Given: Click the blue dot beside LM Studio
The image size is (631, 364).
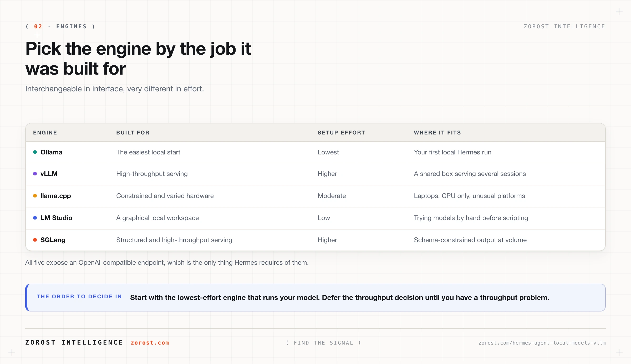Looking at the screenshot, I should 35,218.
